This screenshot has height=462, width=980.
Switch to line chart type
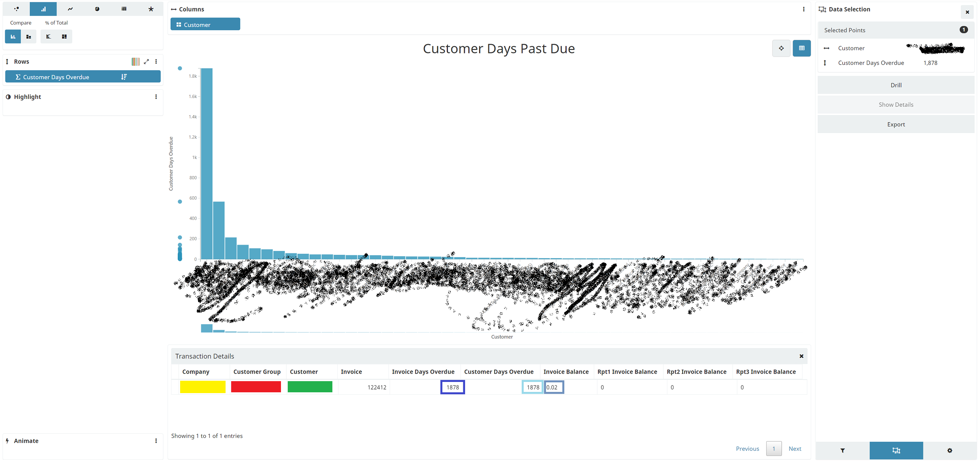point(70,9)
